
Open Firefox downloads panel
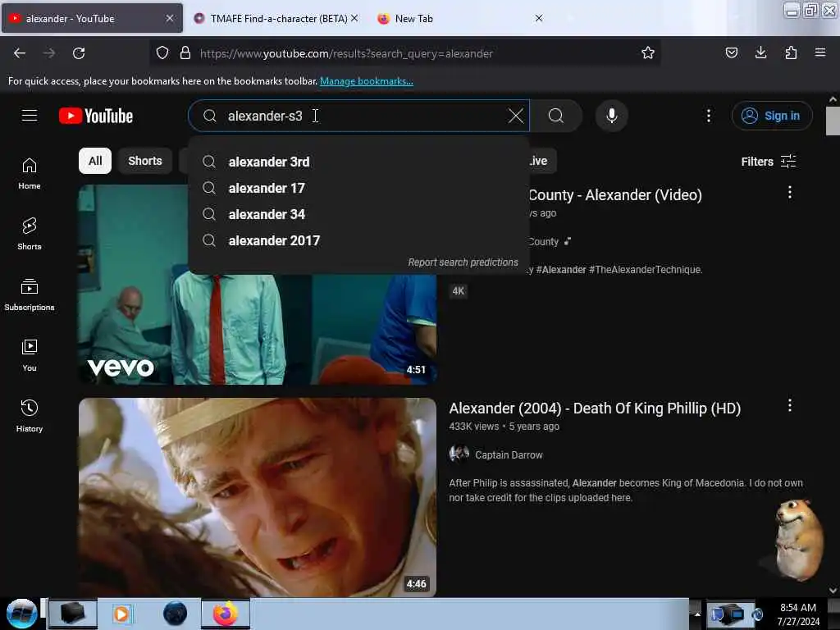tap(760, 52)
